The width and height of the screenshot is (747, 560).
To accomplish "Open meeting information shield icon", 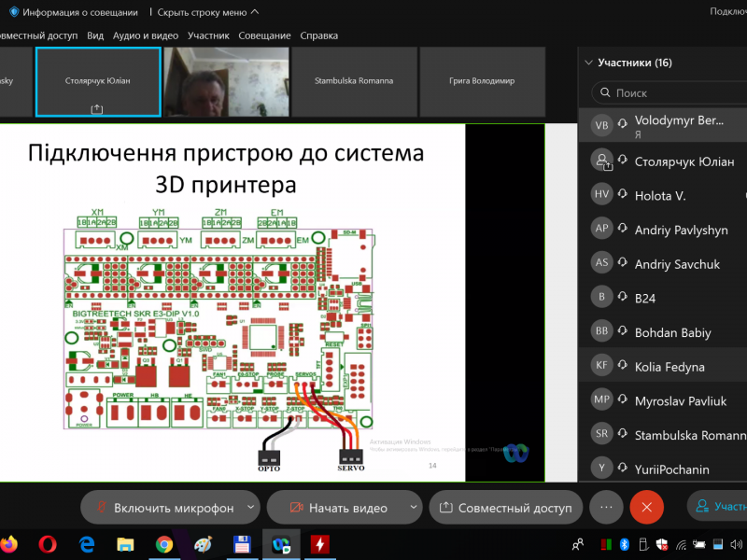I will 14,12.
